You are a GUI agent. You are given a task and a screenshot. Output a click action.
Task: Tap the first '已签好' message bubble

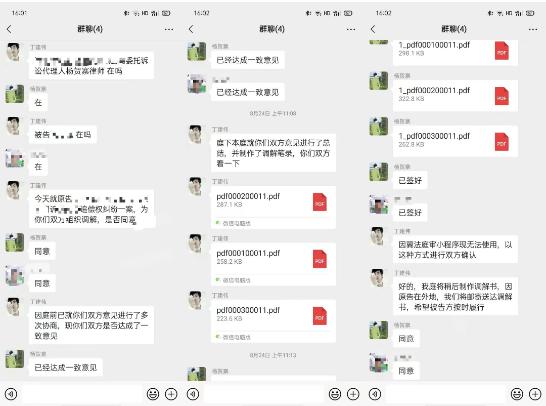point(410,180)
